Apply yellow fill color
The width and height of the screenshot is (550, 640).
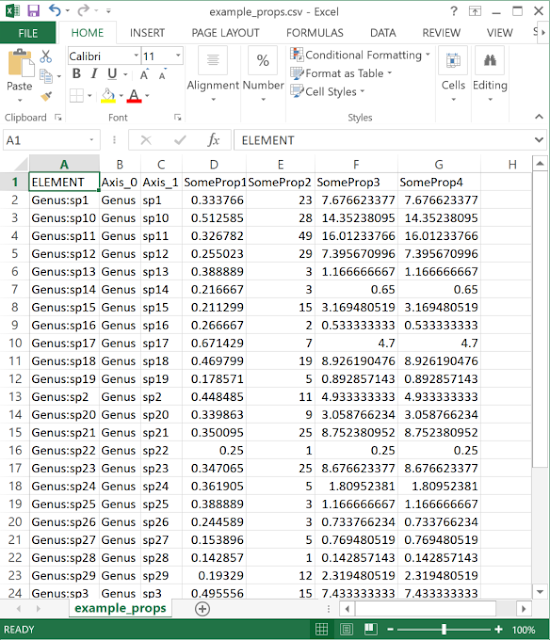(108, 96)
